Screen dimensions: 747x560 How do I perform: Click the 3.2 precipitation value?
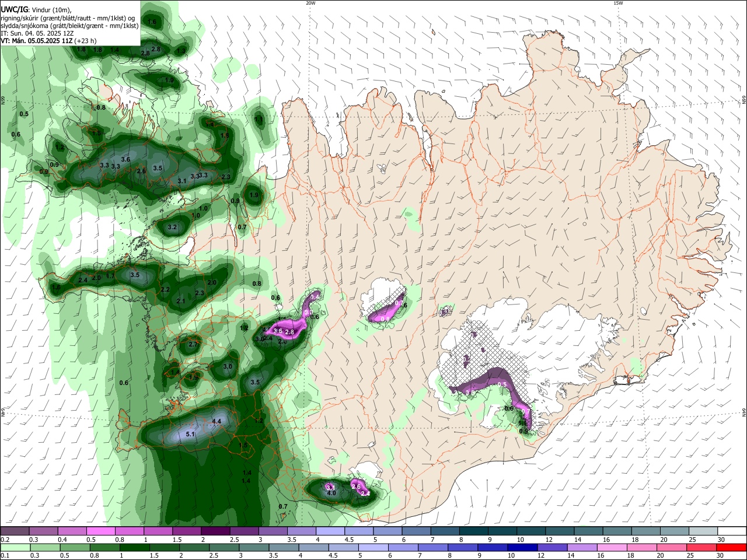tap(172, 228)
